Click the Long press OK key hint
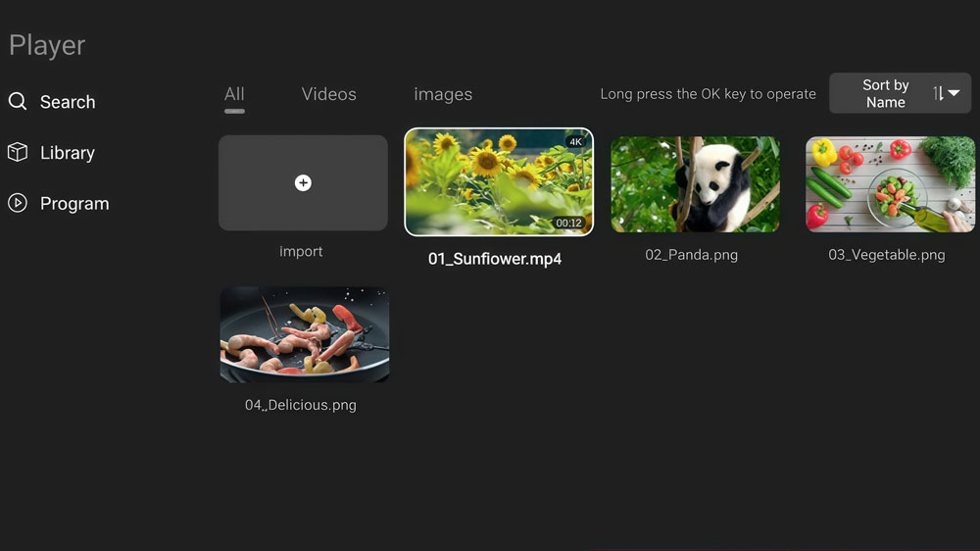The width and height of the screenshot is (980, 551). pos(709,94)
